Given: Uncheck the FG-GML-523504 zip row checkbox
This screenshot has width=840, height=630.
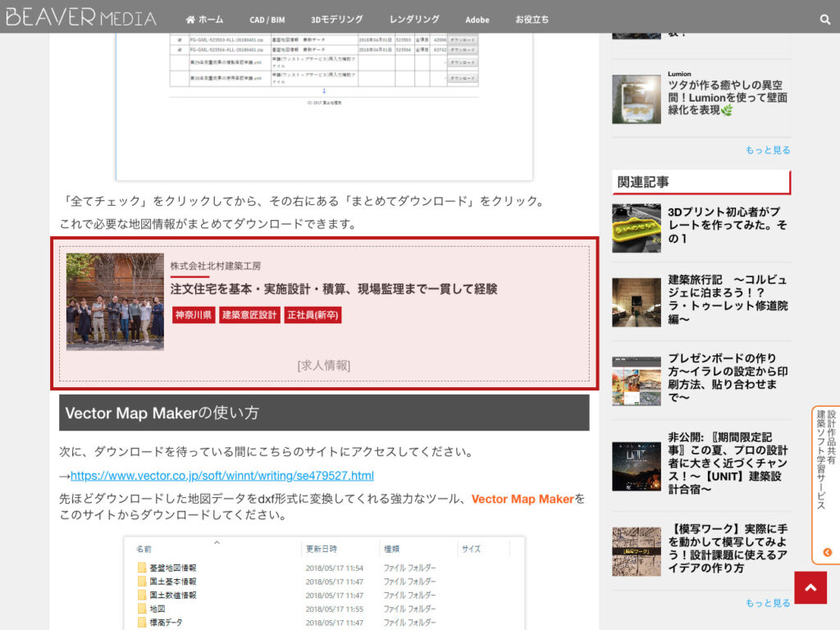Looking at the screenshot, I should pos(180,49).
